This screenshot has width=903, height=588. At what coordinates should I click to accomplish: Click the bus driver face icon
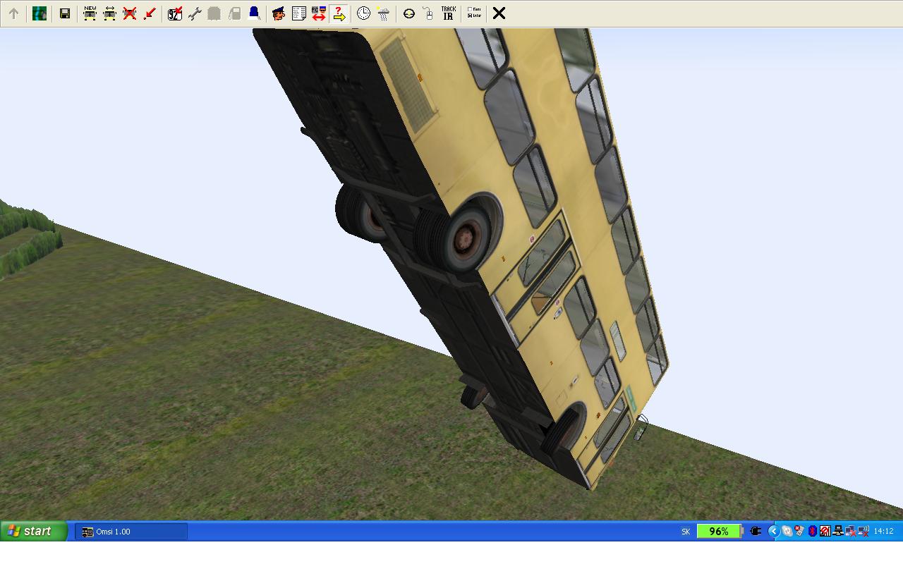pyautogui.click(x=279, y=13)
